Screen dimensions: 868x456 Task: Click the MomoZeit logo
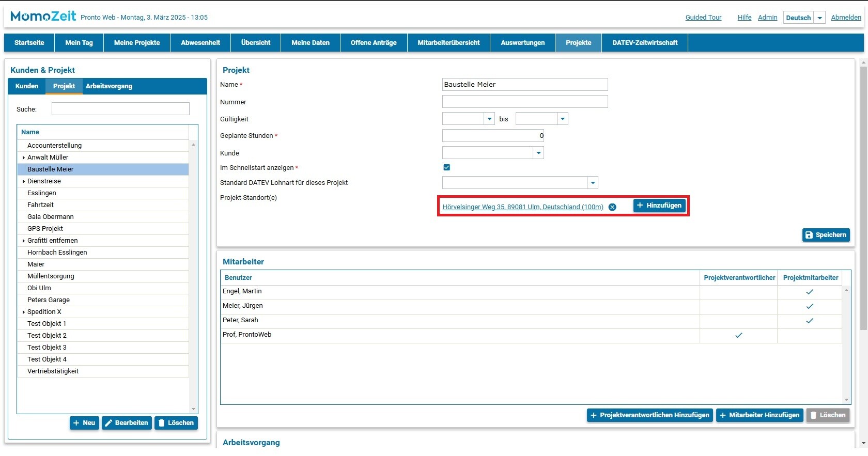pos(43,17)
